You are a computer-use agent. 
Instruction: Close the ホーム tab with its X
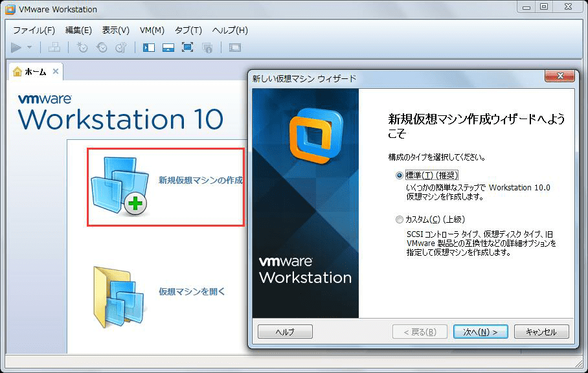click(x=56, y=71)
